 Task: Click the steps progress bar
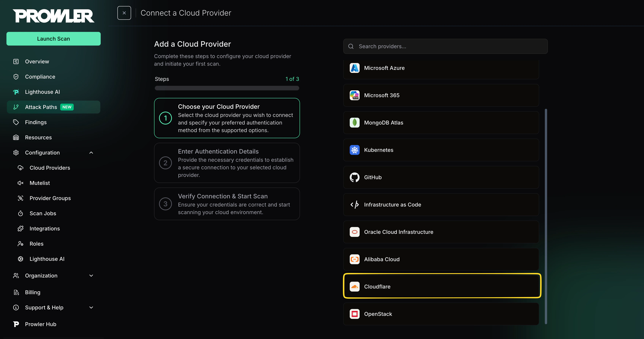(227, 88)
